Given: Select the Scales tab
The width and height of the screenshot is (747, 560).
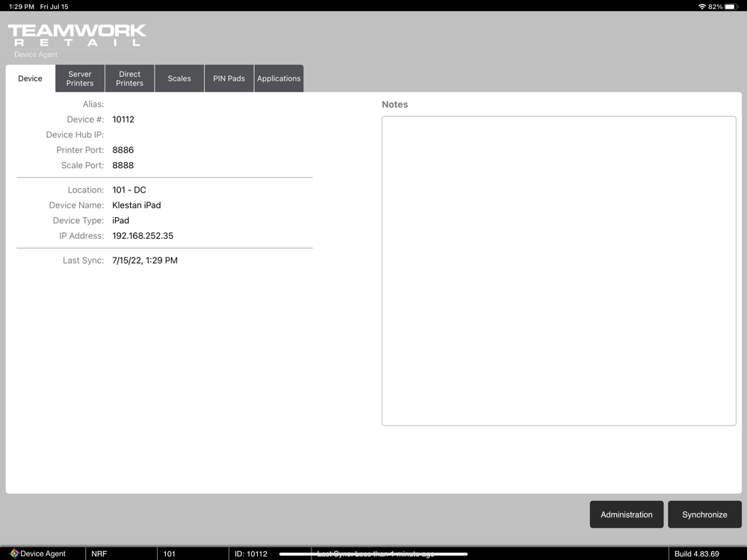Looking at the screenshot, I should click(179, 78).
